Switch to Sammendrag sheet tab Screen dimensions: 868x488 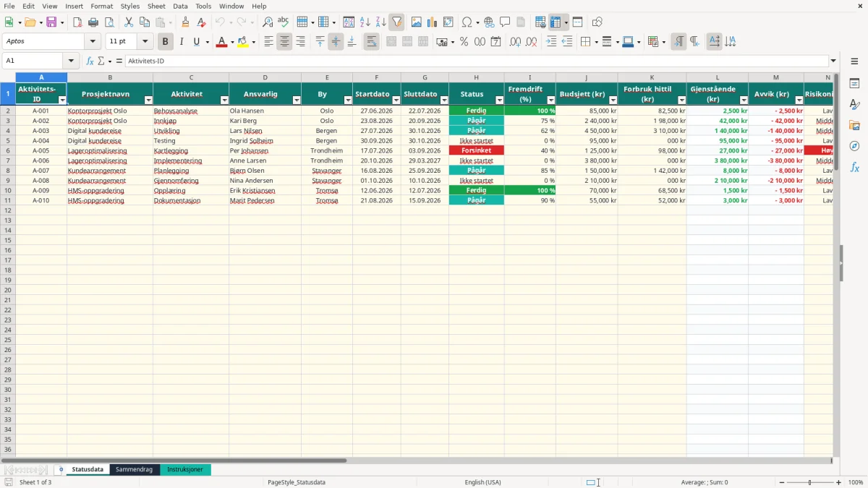pos(135,469)
